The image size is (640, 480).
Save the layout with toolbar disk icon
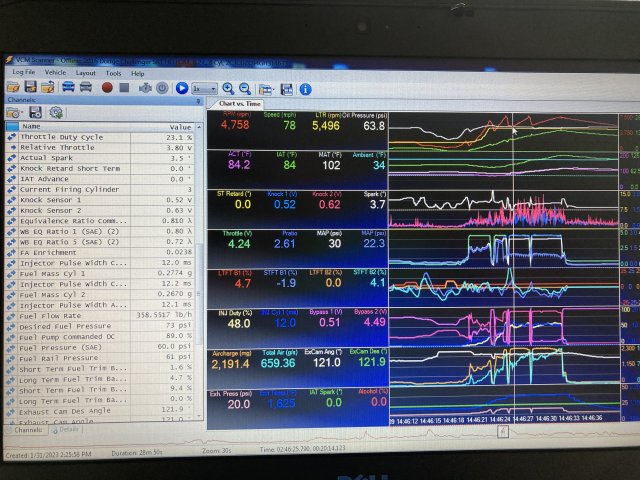[x=287, y=89]
